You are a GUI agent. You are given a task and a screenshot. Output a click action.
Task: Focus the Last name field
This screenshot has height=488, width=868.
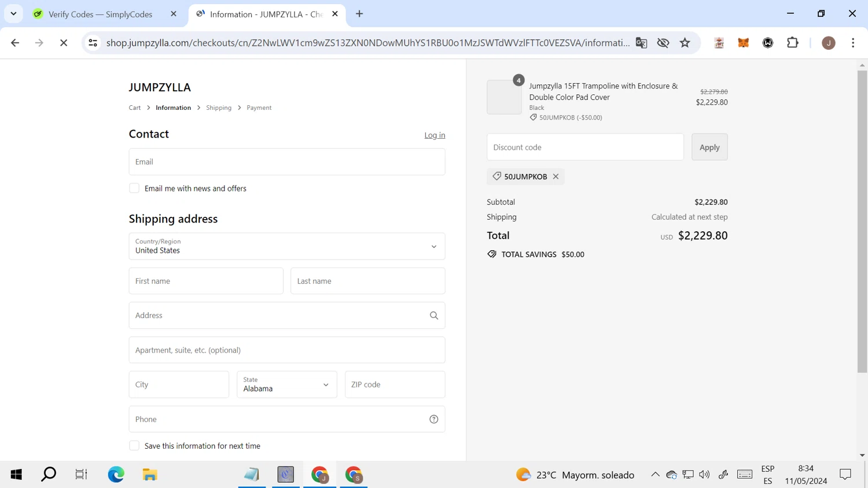click(x=368, y=281)
